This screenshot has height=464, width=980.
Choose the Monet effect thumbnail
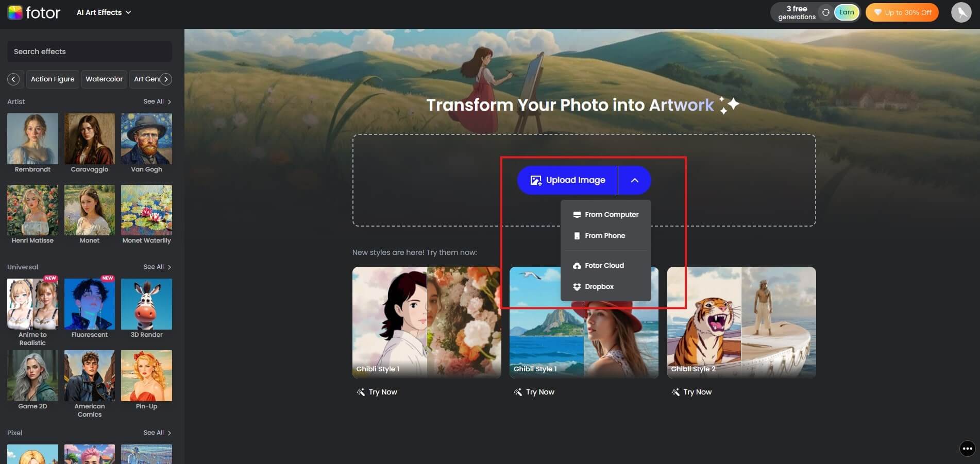click(x=90, y=210)
